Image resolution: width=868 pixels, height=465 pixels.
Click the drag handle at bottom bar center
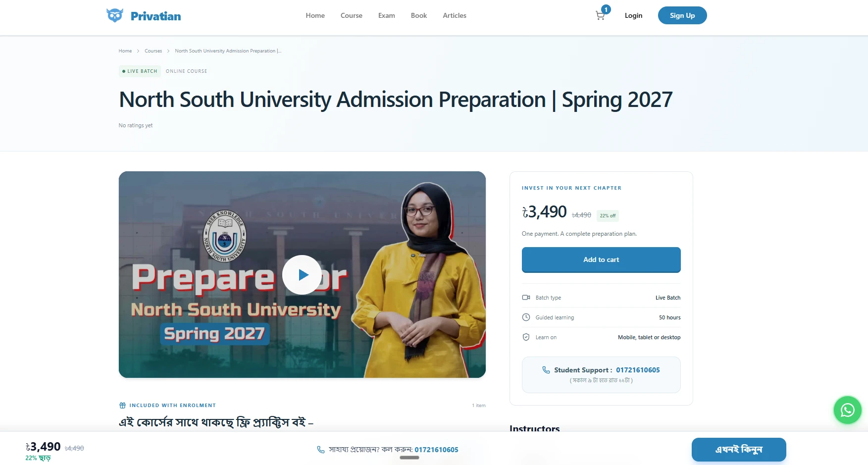409,458
